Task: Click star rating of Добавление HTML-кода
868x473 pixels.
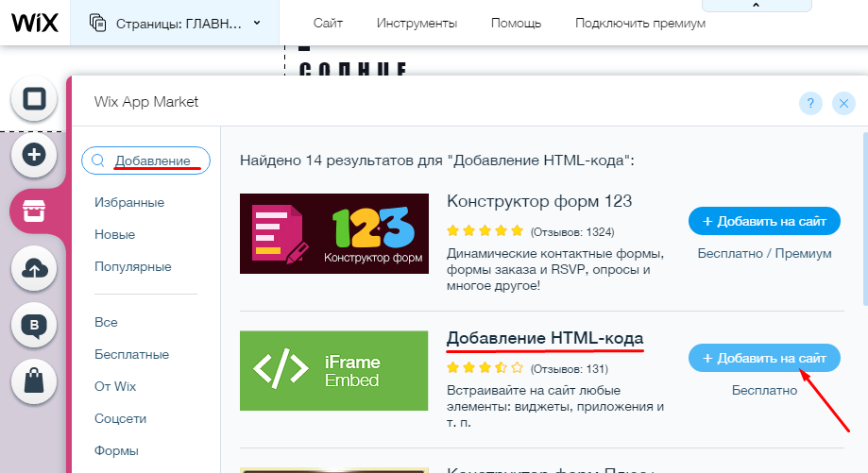Action: [485, 367]
